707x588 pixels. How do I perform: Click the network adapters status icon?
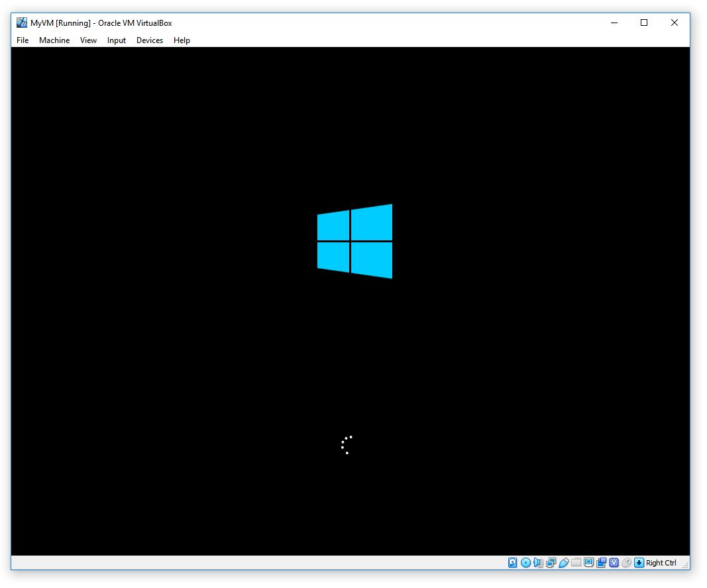click(x=551, y=563)
